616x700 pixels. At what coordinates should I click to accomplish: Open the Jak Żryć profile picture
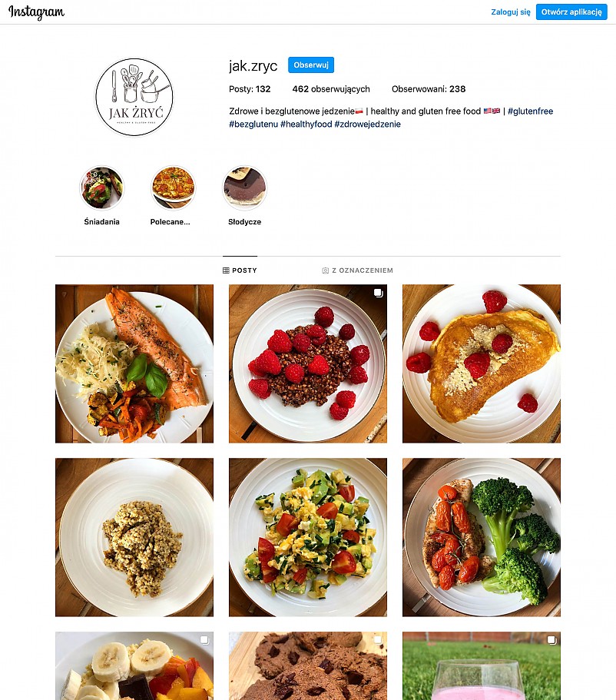coord(134,97)
